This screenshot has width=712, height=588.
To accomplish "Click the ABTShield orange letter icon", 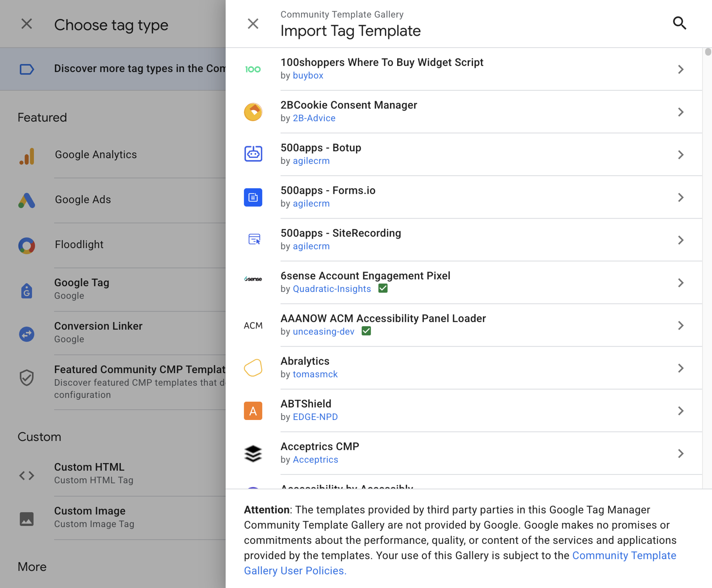I will [253, 411].
